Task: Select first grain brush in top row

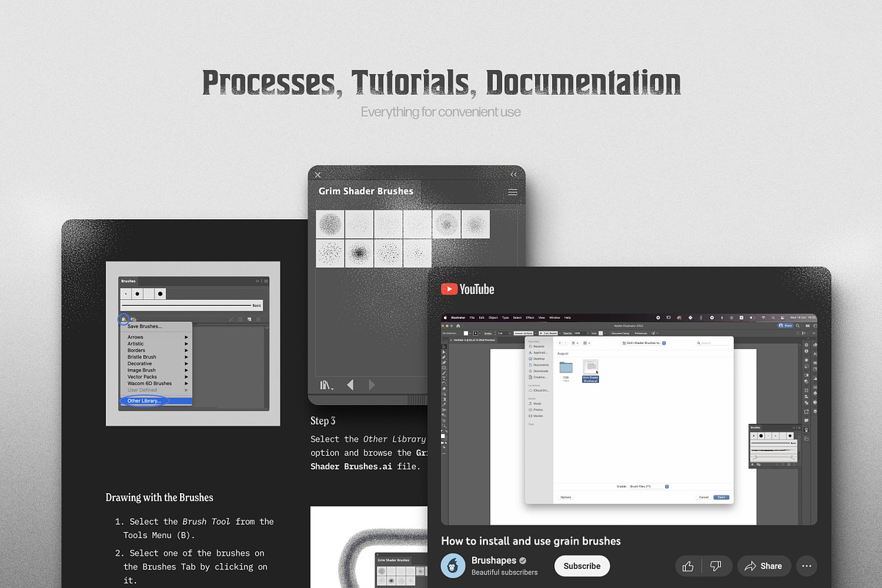Action: (330, 224)
